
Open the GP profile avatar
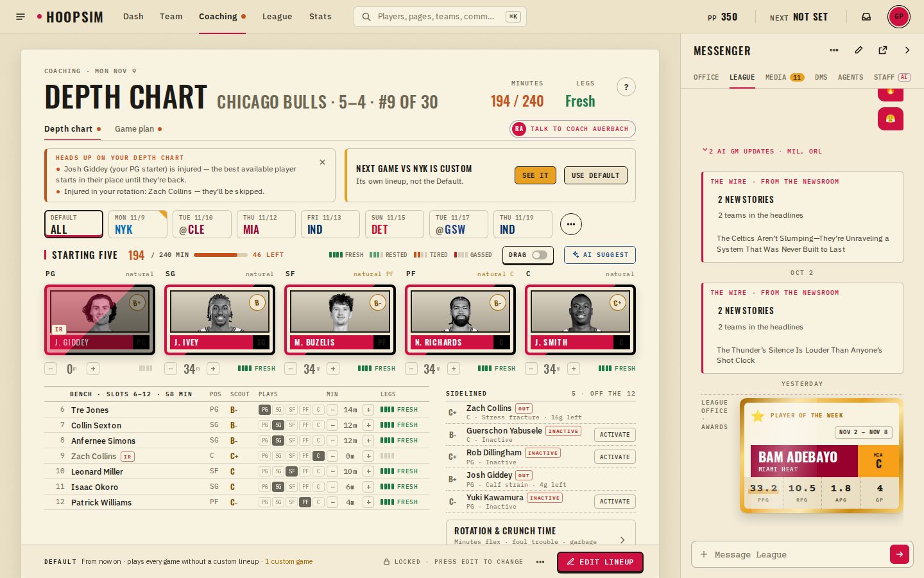pyautogui.click(x=898, y=17)
